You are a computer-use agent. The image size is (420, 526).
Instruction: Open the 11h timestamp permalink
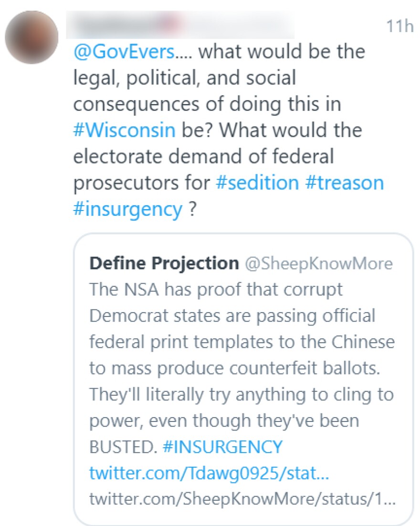click(399, 26)
